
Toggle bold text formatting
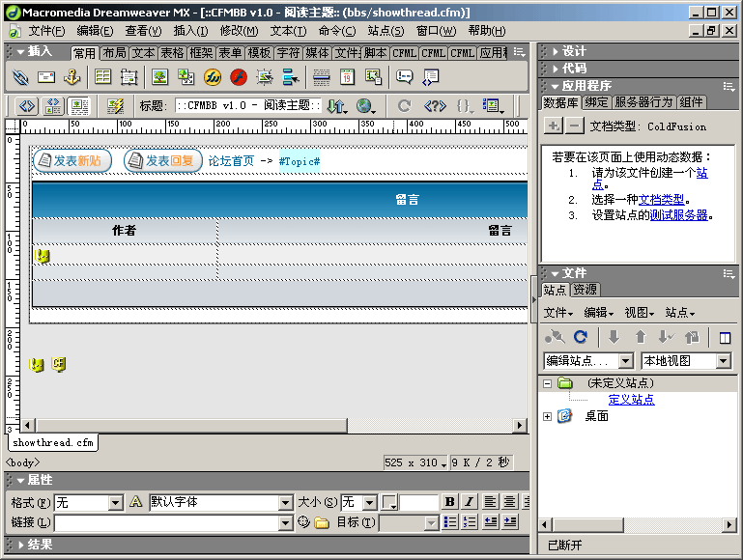(449, 501)
